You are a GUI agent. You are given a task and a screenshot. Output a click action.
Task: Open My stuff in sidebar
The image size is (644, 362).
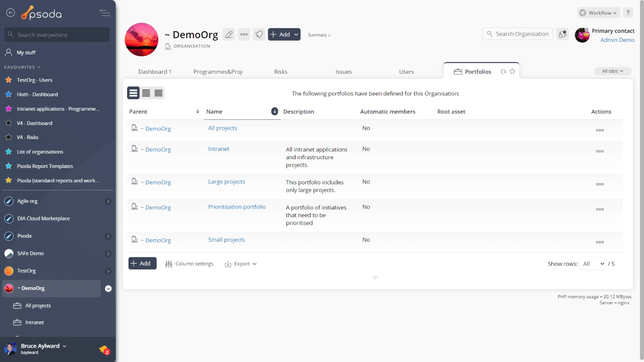26,52
